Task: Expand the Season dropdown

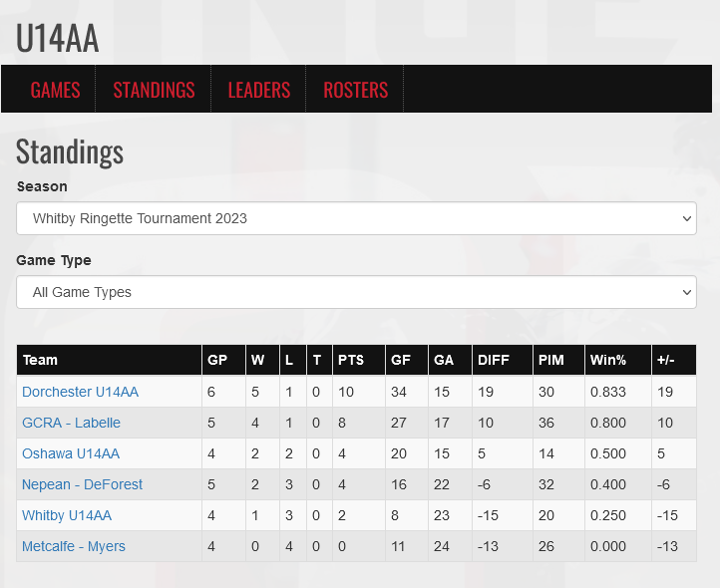Action: pos(356,218)
